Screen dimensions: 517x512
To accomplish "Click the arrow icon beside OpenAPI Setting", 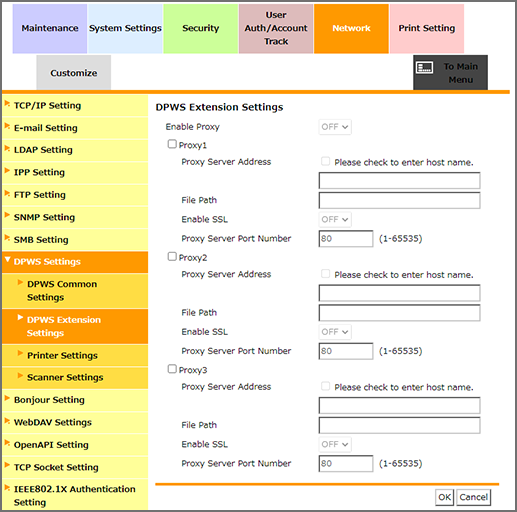I will tap(7, 443).
